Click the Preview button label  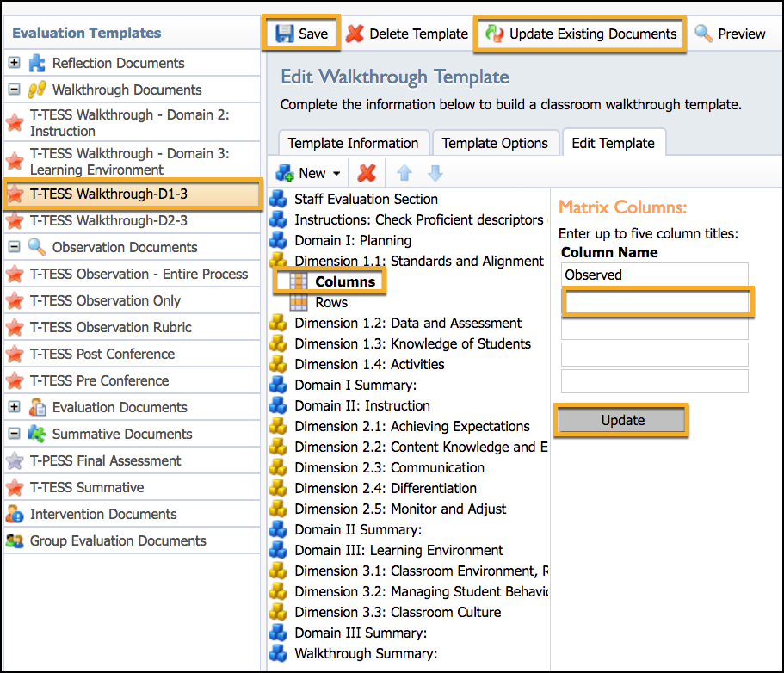click(742, 34)
